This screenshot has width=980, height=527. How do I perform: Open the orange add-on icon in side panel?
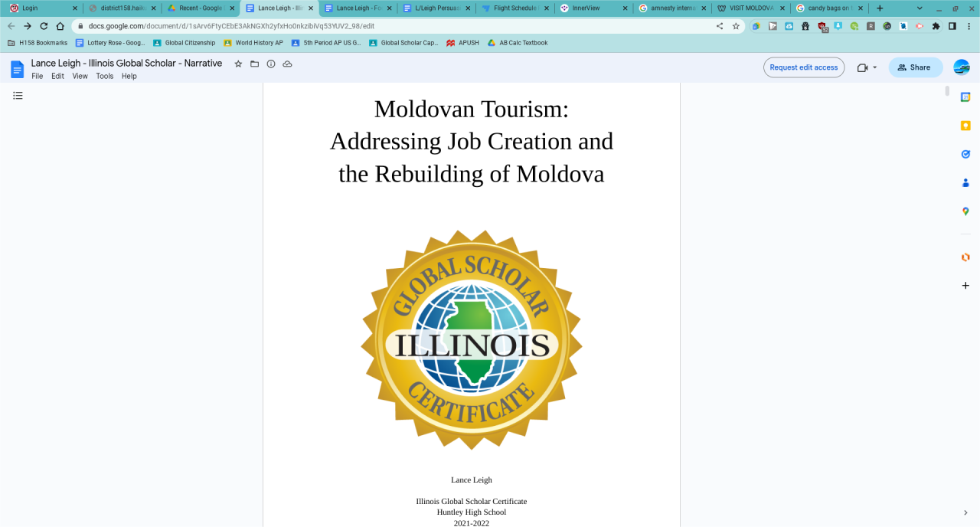[965, 257]
